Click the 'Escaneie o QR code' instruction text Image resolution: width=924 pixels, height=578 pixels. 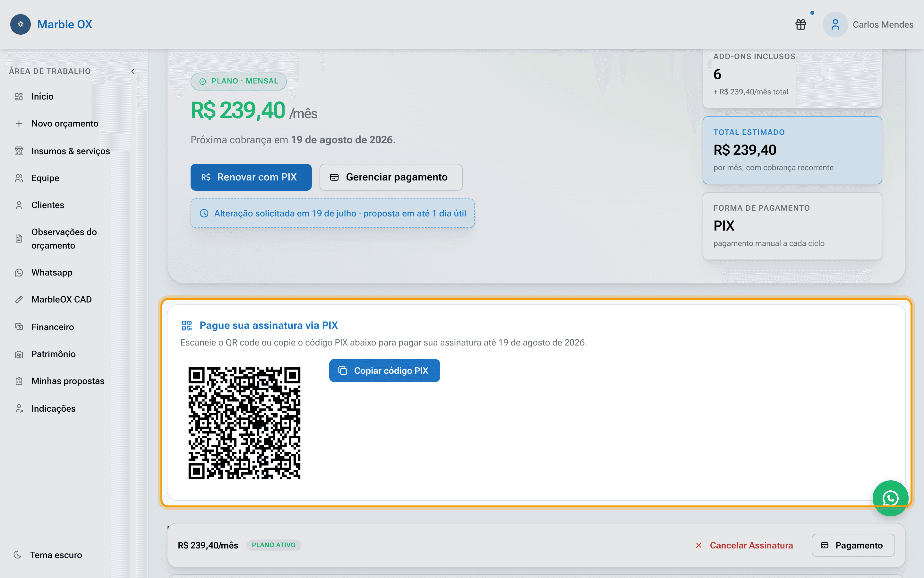click(383, 343)
